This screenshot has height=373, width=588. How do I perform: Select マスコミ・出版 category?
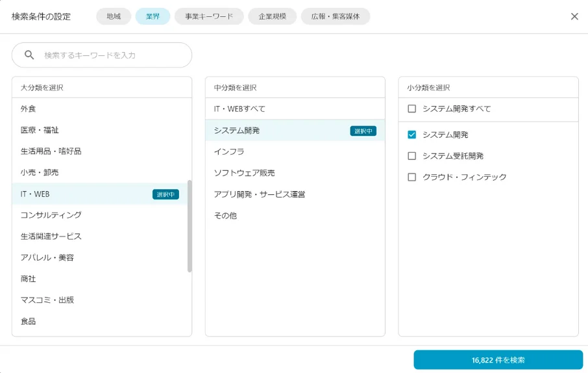coord(100,300)
